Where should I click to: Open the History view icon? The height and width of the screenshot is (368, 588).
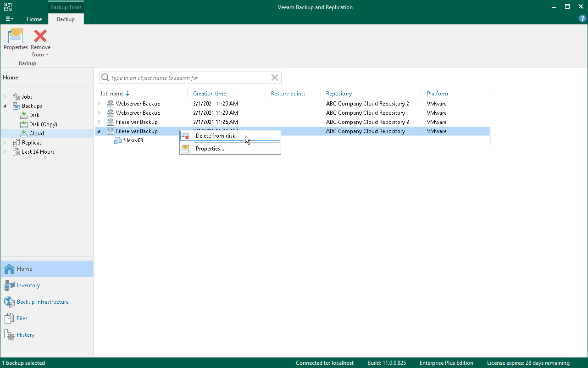pos(10,335)
